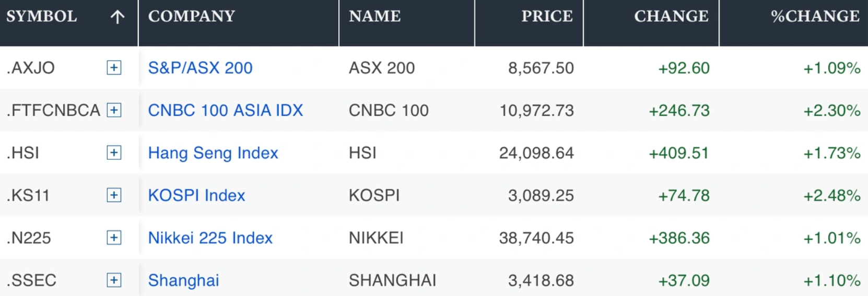868x296 pixels.
Task: Sort table by the Name column header
Action: [x=374, y=16]
